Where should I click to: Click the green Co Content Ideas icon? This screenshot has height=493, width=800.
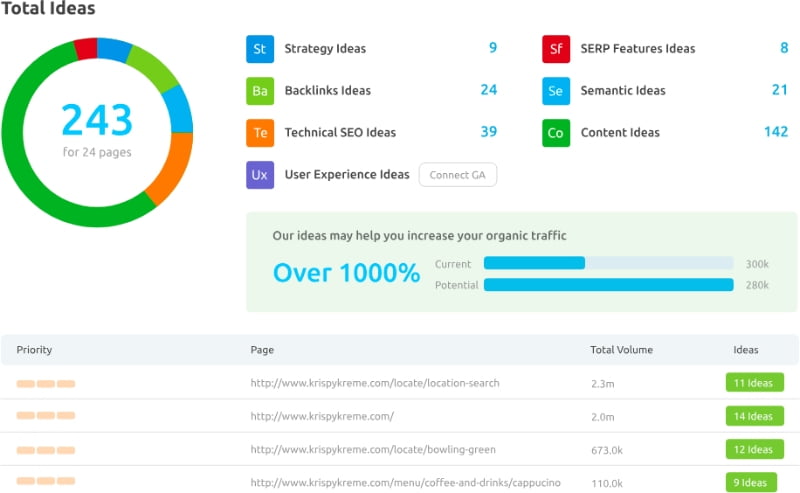556,133
